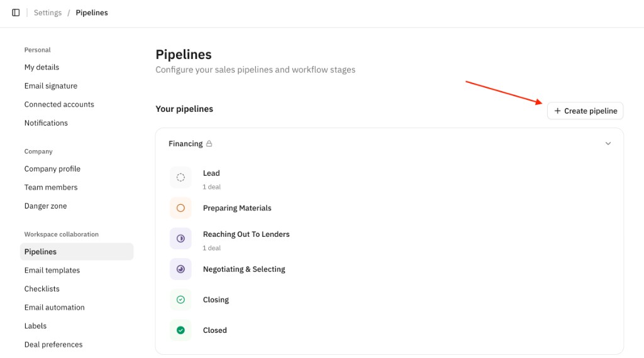This screenshot has width=644, height=358.
Task: Go to Settings breadcrumb
Action: [x=48, y=13]
